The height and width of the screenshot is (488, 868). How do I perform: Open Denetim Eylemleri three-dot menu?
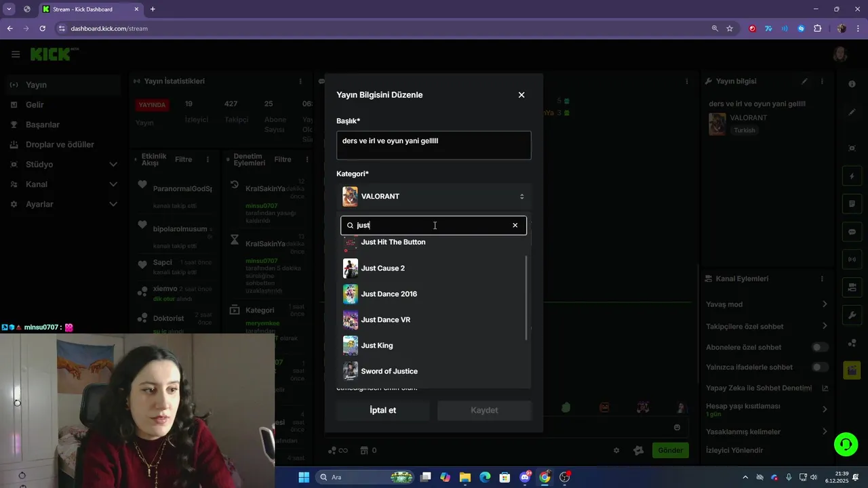click(x=307, y=159)
